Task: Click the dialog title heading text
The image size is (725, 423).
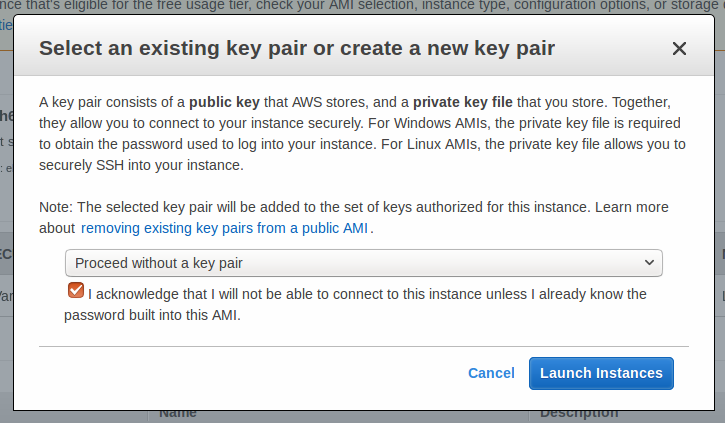Action: point(296,48)
